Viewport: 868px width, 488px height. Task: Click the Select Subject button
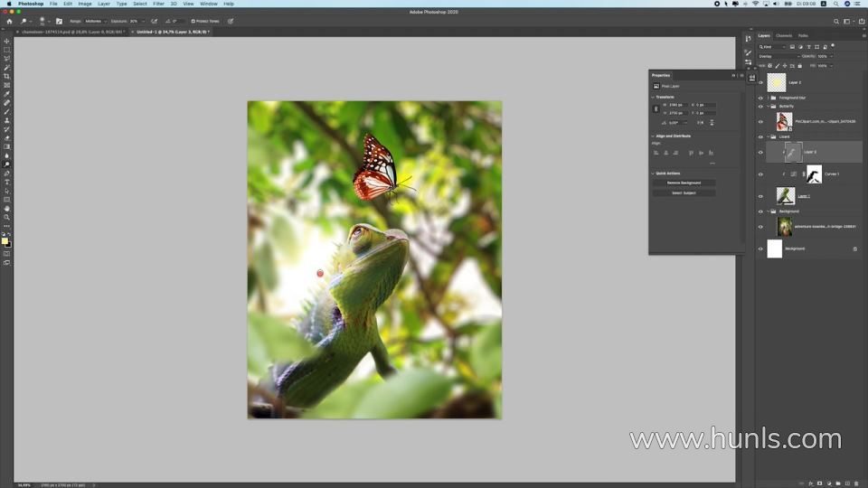click(x=684, y=192)
